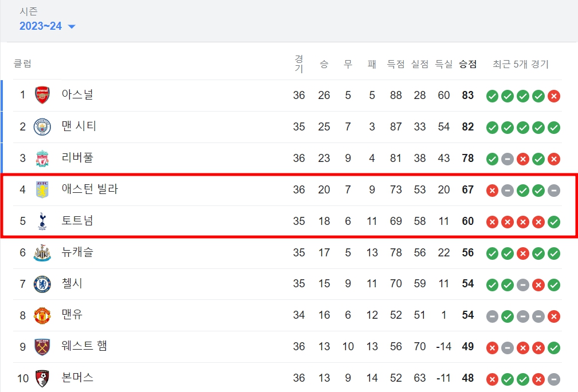
Task: Click the 클럽 column header
Action: point(23,64)
